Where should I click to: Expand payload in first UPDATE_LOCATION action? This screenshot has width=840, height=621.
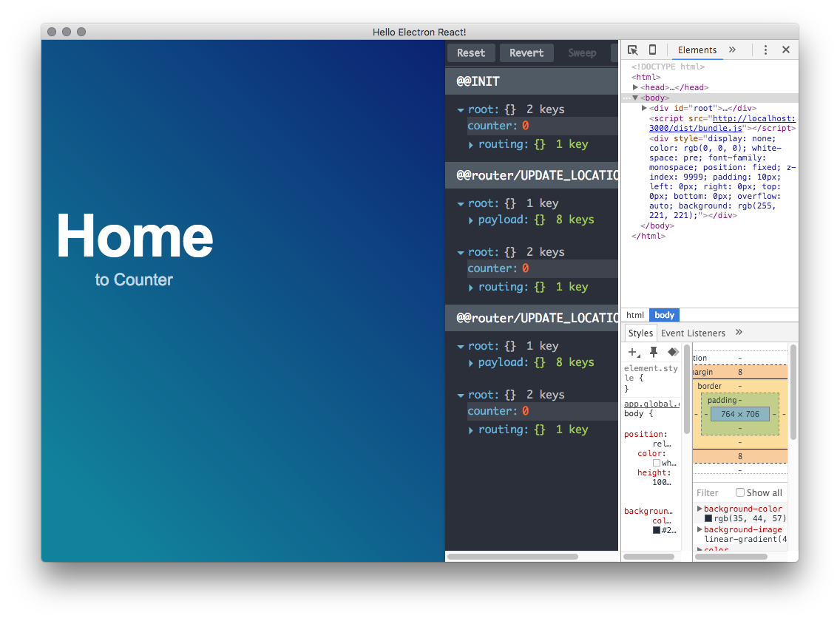470,220
